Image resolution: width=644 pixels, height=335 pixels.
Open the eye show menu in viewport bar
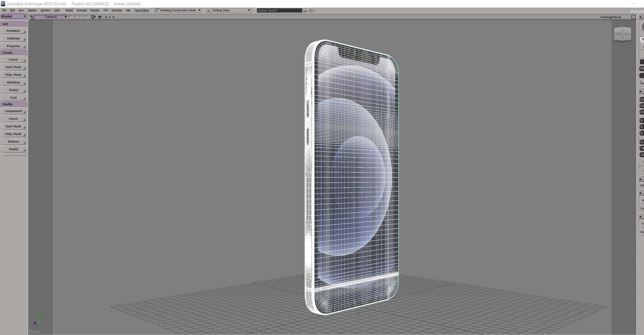pos(100,17)
